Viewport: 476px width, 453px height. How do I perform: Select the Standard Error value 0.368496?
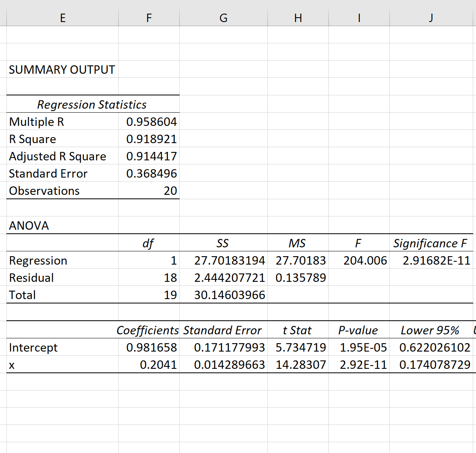pos(149,174)
